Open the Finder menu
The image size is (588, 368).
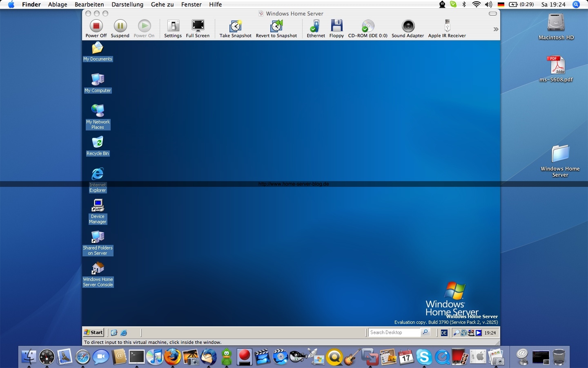tap(31, 4)
